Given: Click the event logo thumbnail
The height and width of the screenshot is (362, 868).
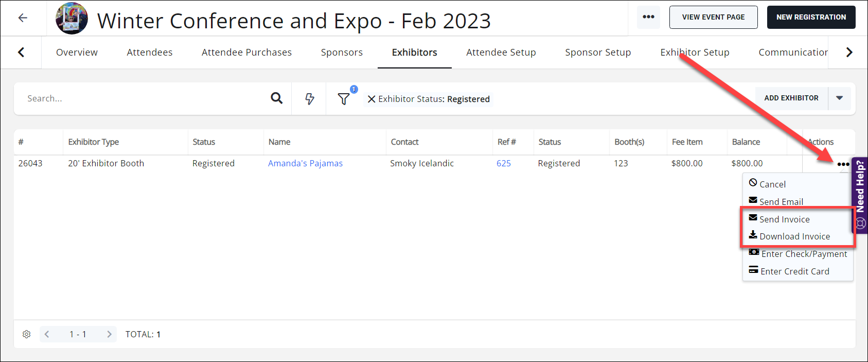Looking at the screenshot, I should (72, 19).
